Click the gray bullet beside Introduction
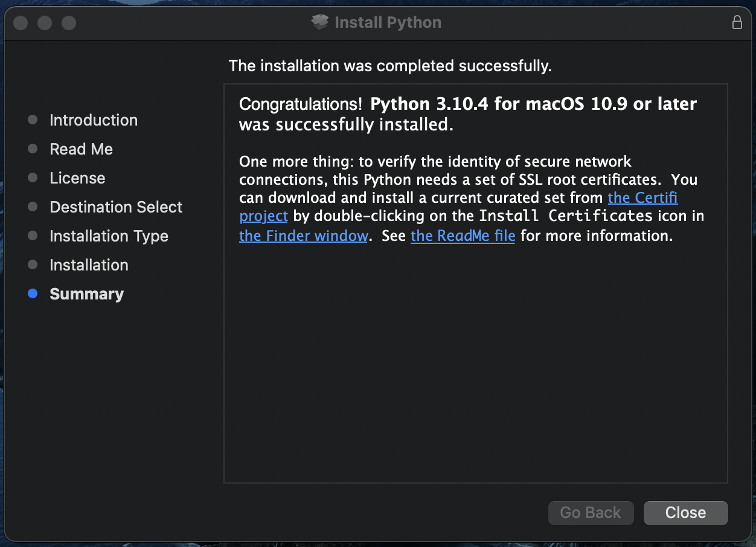 [33, 120]
